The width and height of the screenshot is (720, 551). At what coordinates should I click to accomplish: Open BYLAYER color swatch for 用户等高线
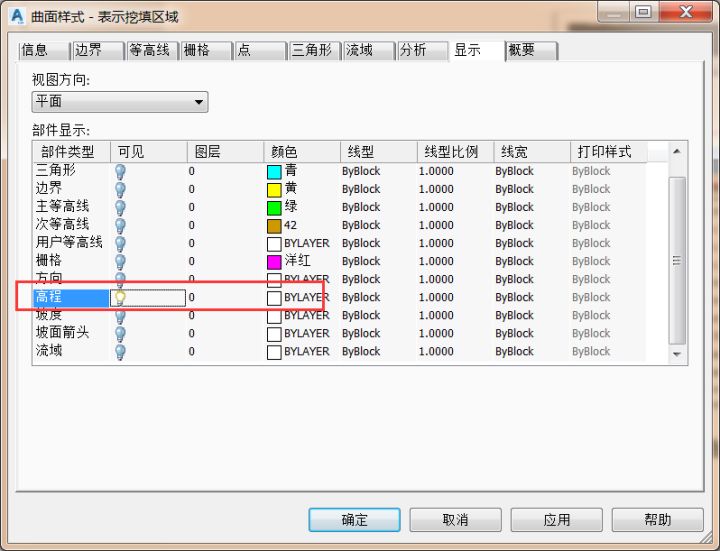[274, 244]
